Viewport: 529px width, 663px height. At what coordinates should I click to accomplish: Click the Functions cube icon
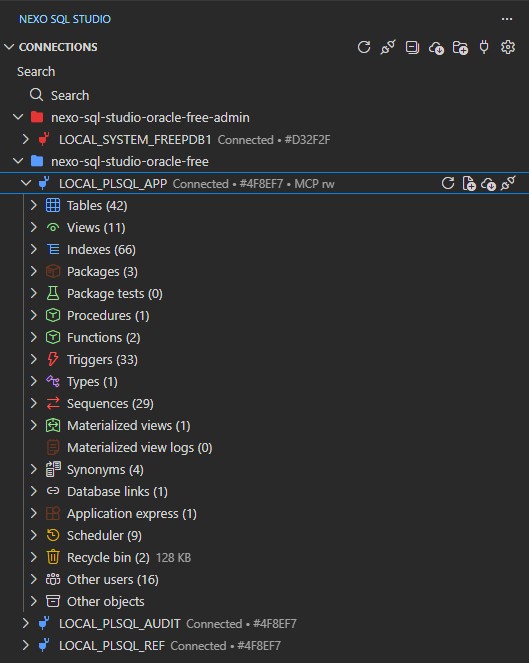[53, 337]
